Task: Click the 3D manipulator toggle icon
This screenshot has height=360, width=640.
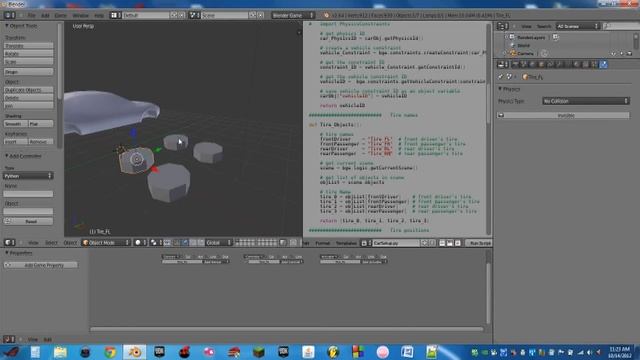Action: pos(167,242)
